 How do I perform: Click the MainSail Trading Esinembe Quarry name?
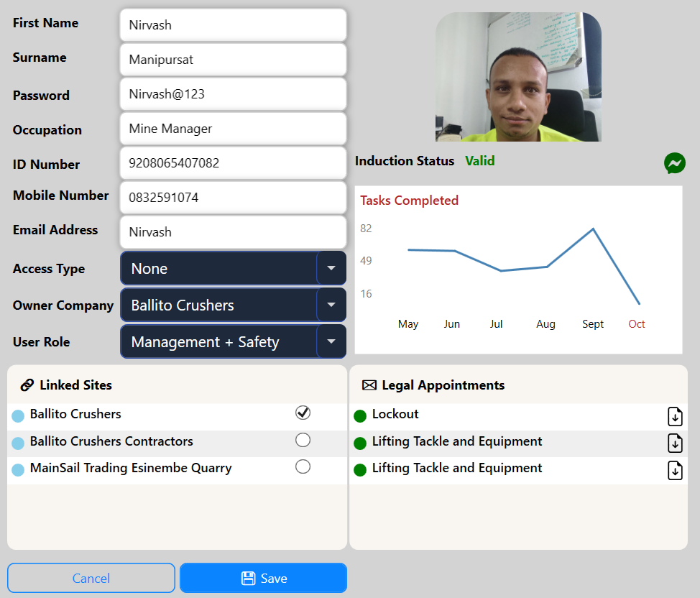131,468
